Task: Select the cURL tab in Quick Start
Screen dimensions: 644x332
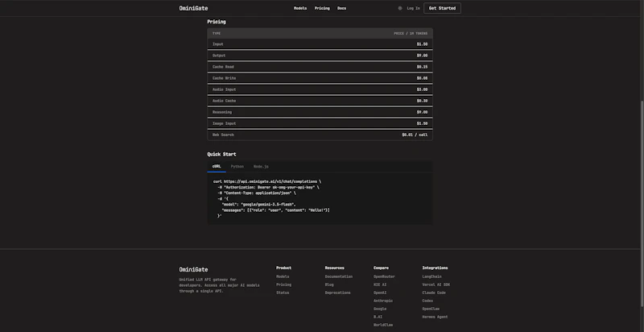Action: 217,167
